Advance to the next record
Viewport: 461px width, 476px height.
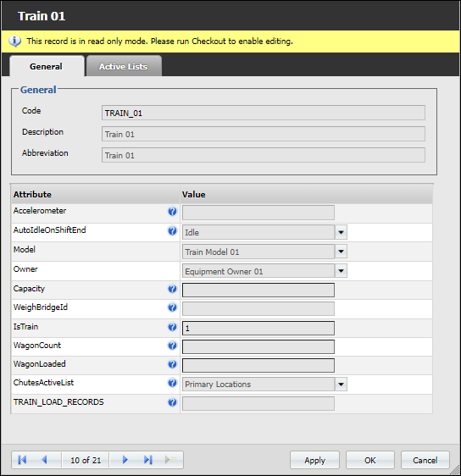[x=125, y=460]
